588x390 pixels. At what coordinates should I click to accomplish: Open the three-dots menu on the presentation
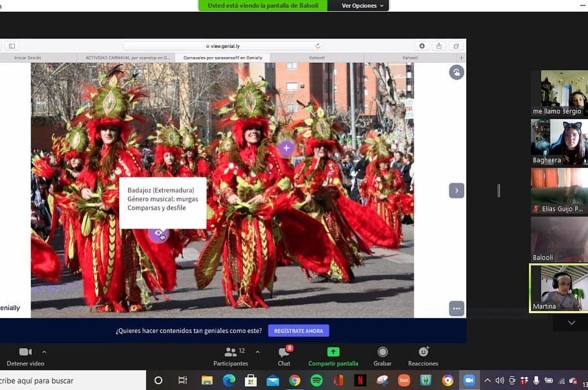456,308
